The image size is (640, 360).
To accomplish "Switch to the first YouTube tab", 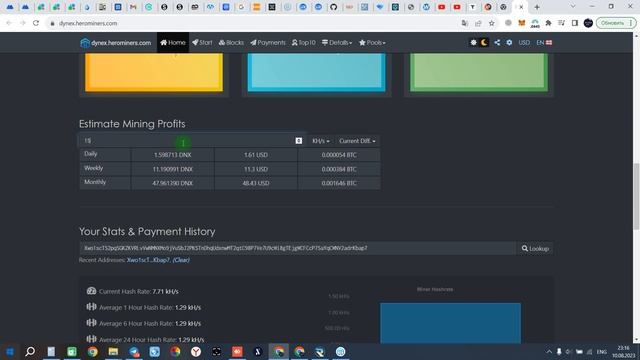I will pyautogui.click(x=441, y=7).
